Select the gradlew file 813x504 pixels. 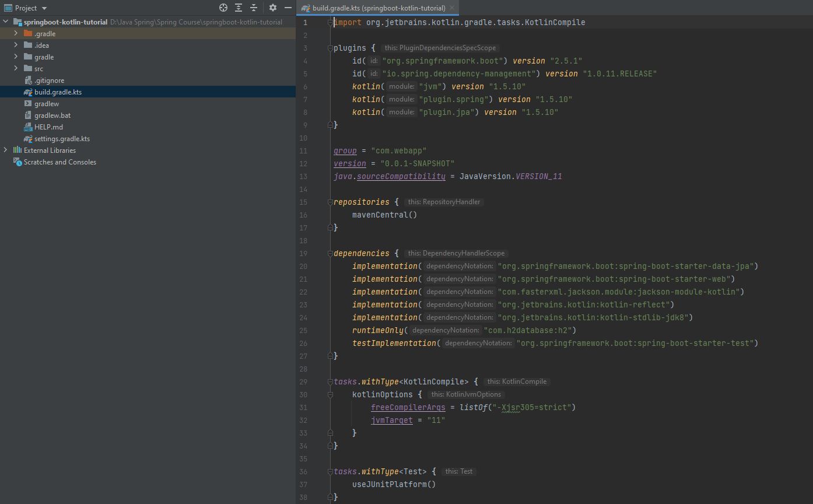47,104
